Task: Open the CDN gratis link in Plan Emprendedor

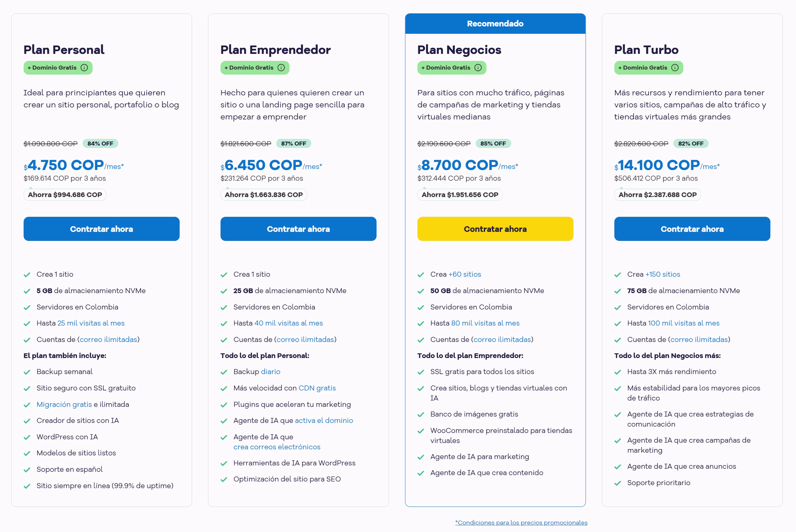Action: click(x=317, y=388)
